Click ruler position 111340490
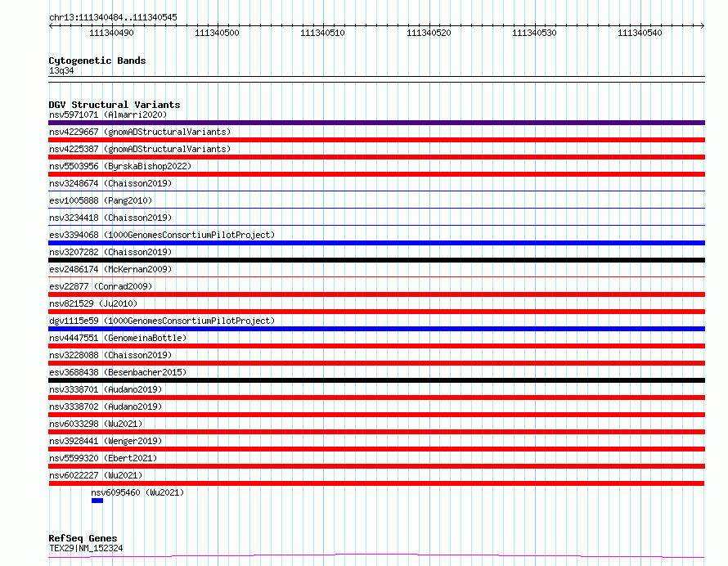The height and width of the screenshot is (566, 728). coord(111,33)
